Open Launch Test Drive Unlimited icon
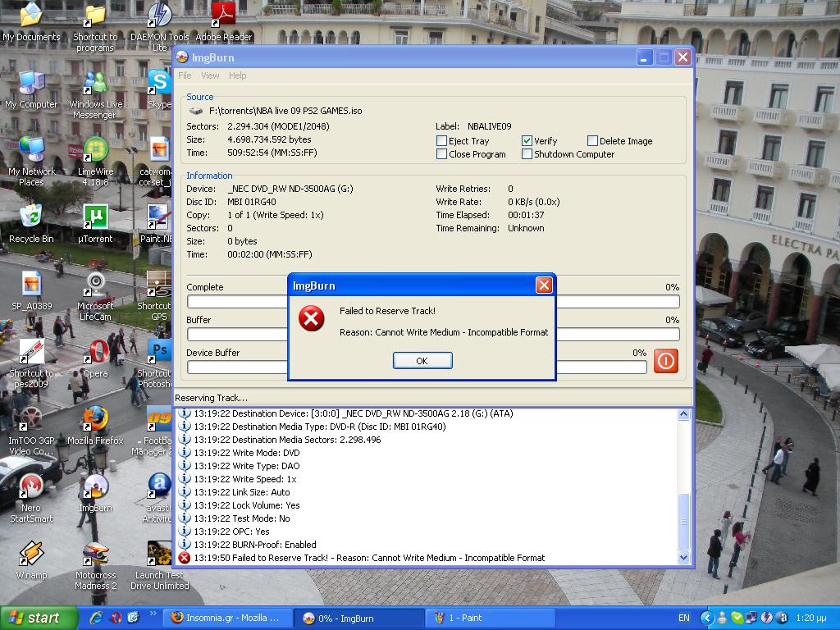Viewport: 840px width, 630px height. [160, 566]
